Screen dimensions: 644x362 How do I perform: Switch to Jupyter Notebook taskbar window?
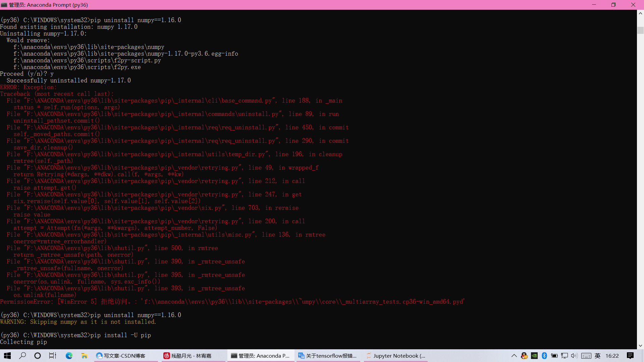pyautogui.click(x=396, y=356)
